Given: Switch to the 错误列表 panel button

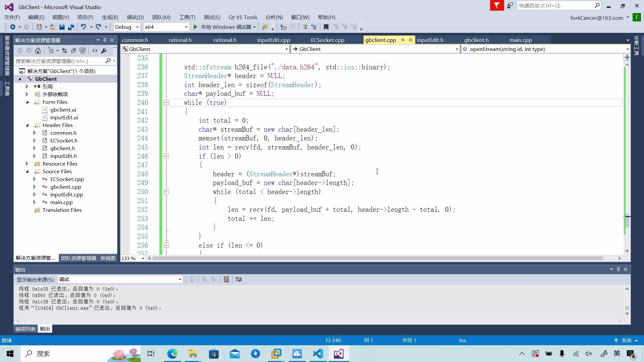Looking at the screenshot, I should click(25, 329).
